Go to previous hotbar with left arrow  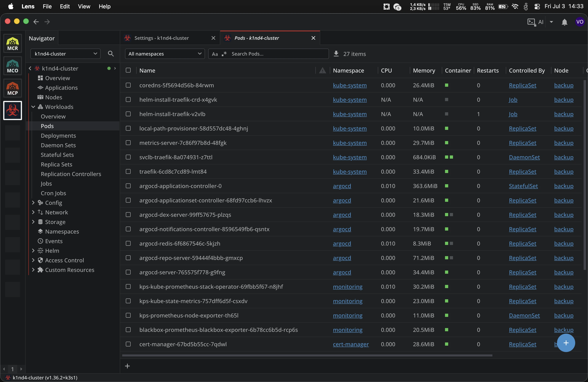point(4,369)
